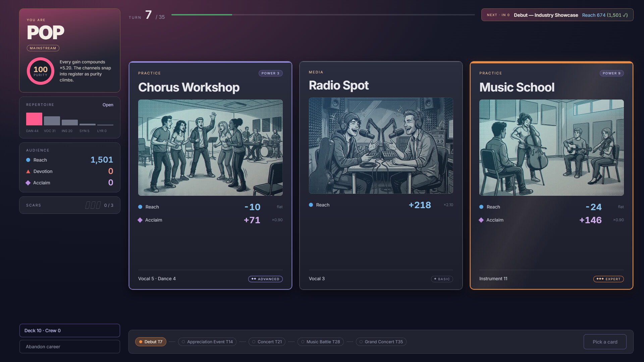Expand the Deck 10 · Crew 0 panel

(70, 330)
